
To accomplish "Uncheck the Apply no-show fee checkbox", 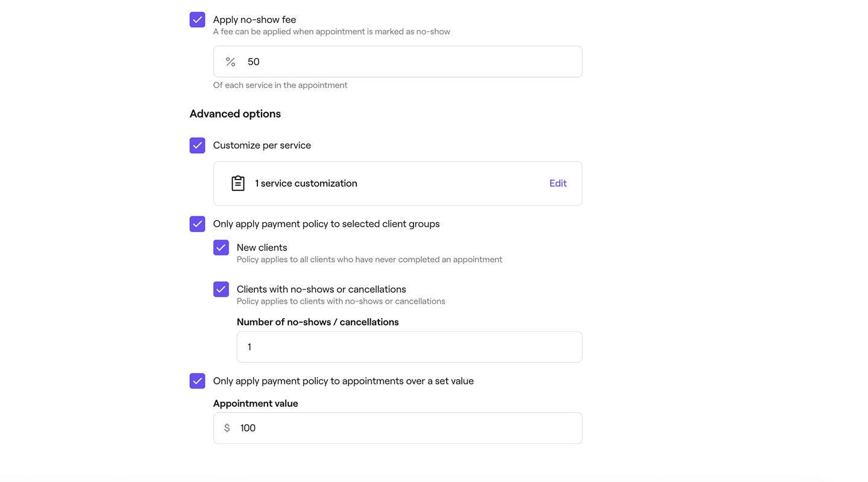I will 197,20.
